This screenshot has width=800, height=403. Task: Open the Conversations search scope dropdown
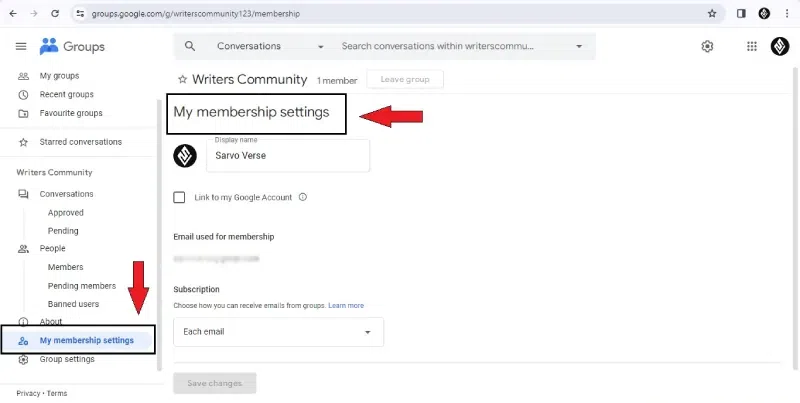[270, 46]
